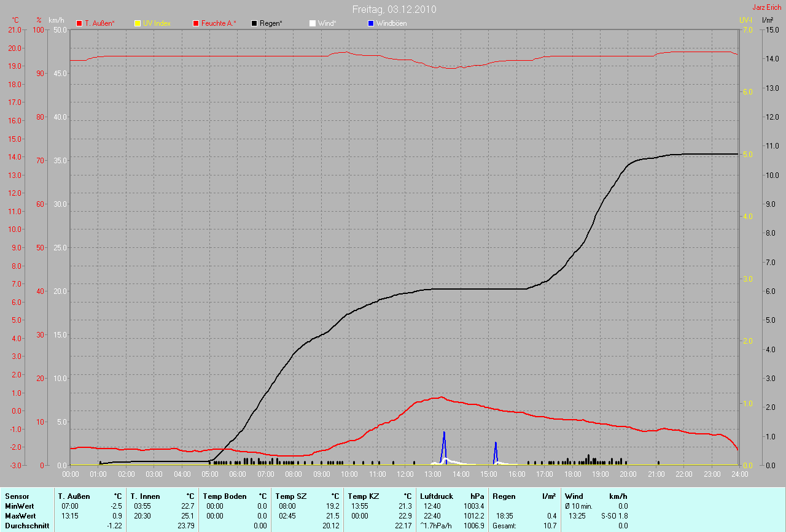This screenshot has height=532, width=786.
Task: Toggle the UV Index series label
Action: click(157, 23)
